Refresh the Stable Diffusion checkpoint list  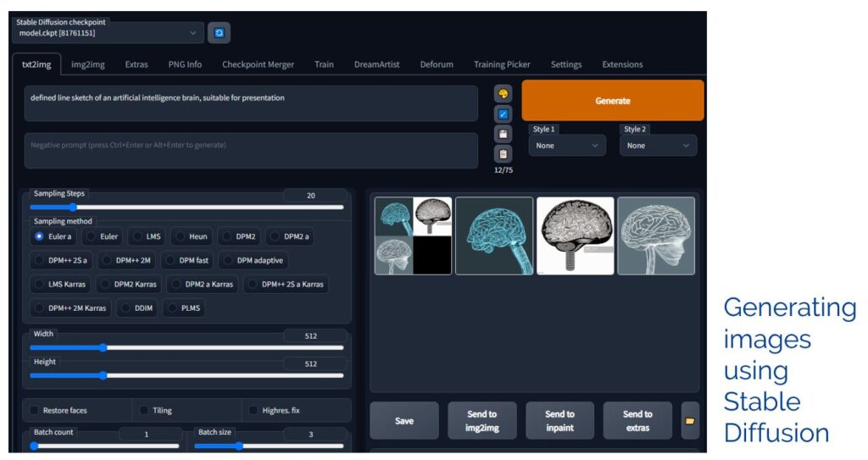(x=220, y=33)
